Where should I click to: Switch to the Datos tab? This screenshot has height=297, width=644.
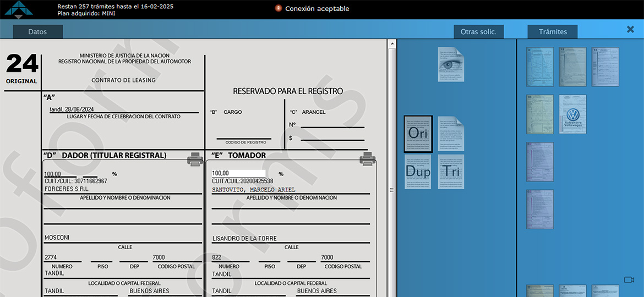click(37, 32)
